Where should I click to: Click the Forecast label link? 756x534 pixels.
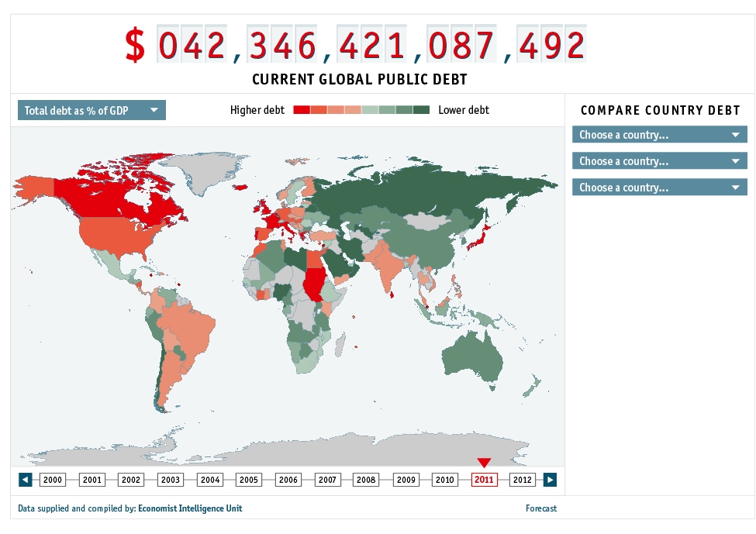click(x=540, y=508)
